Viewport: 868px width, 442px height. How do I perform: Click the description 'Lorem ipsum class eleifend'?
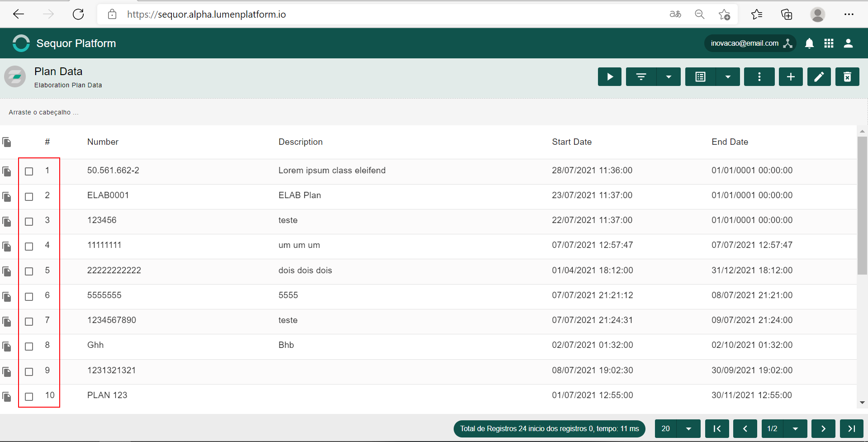[x=332, y=171]
